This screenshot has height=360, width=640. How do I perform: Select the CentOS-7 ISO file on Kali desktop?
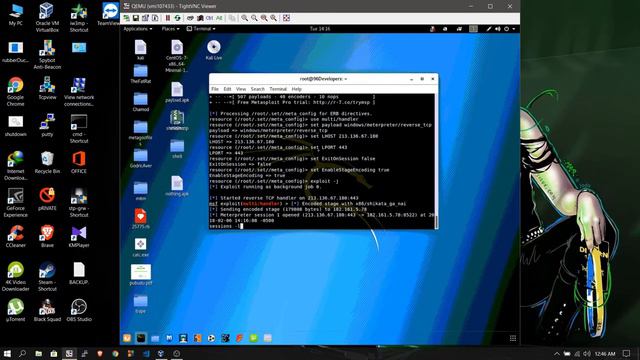coord(177,56)
